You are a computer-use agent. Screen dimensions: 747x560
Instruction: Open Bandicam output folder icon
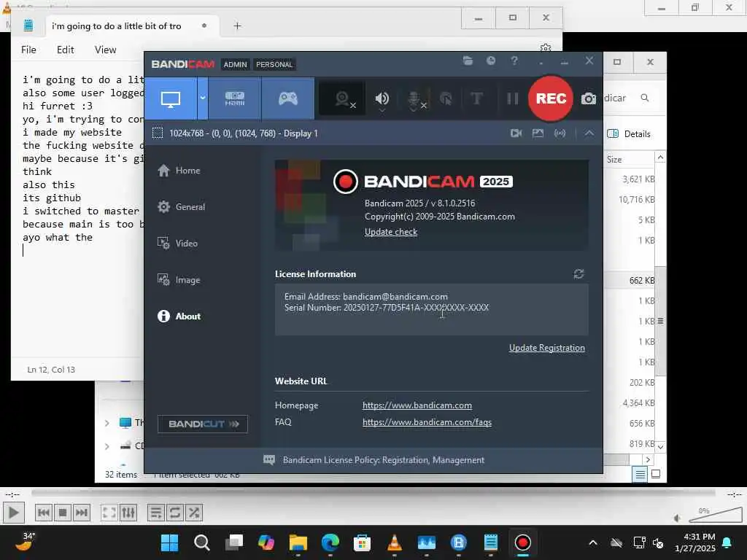(468, 61)
